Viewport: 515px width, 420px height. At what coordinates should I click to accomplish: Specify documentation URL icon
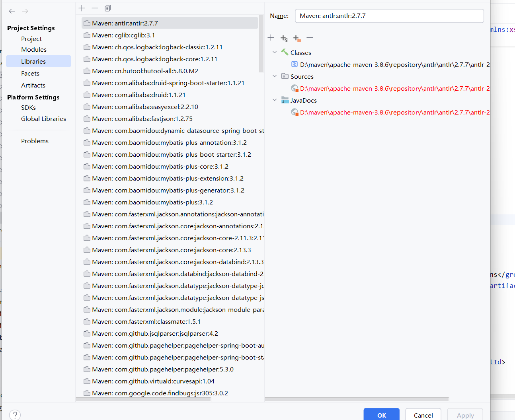284,38
